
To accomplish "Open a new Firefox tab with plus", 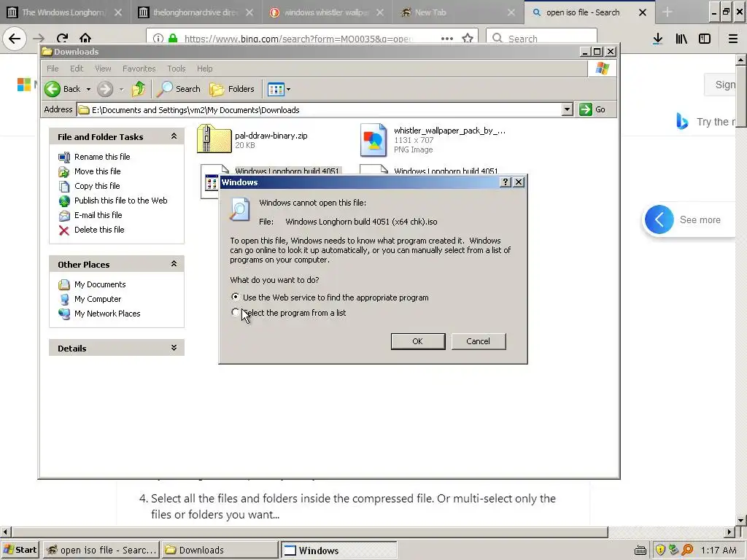I will (667, 12).
